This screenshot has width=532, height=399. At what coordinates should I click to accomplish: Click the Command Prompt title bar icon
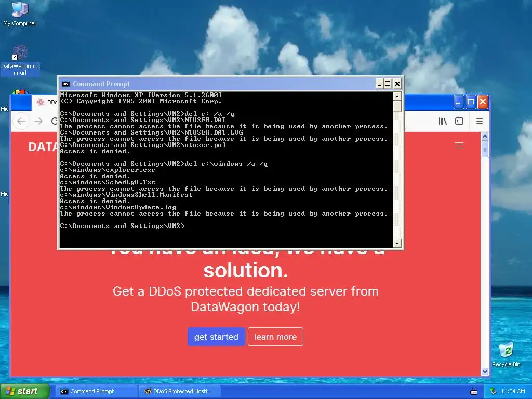click(65, 84)
